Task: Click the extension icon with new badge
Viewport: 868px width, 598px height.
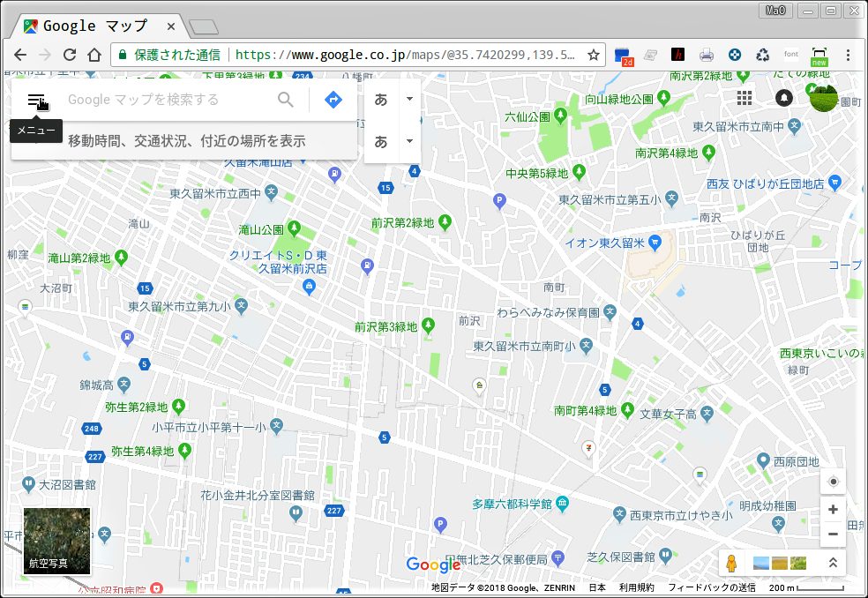Action: (819, 56)
